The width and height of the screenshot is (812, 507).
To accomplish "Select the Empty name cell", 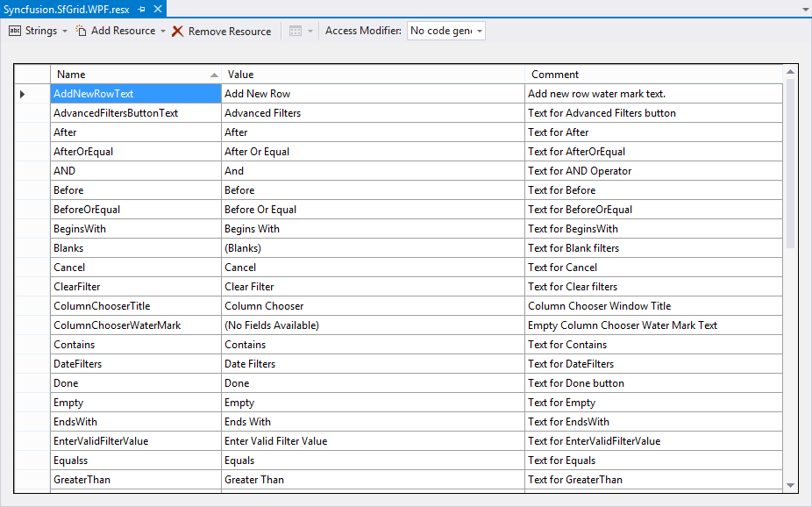I will pos(136,403).
